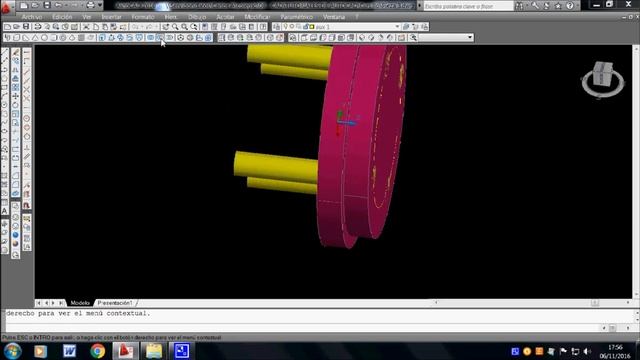Expand the arrow left of the search box
The image size is (640, 360).
[x=420, y=6]
